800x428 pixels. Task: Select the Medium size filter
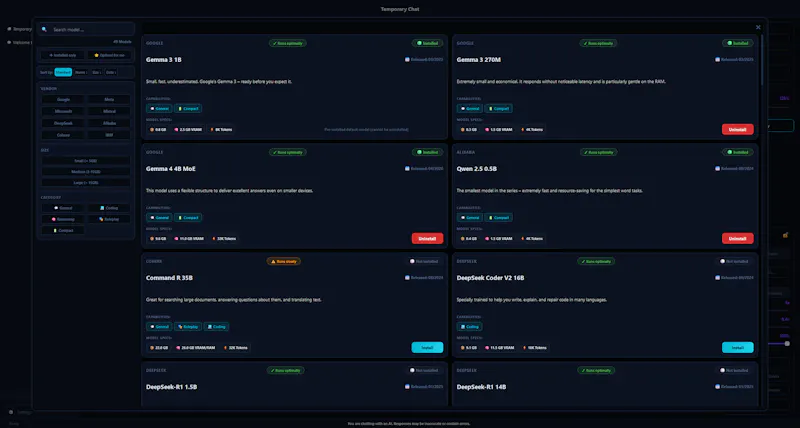86,171
